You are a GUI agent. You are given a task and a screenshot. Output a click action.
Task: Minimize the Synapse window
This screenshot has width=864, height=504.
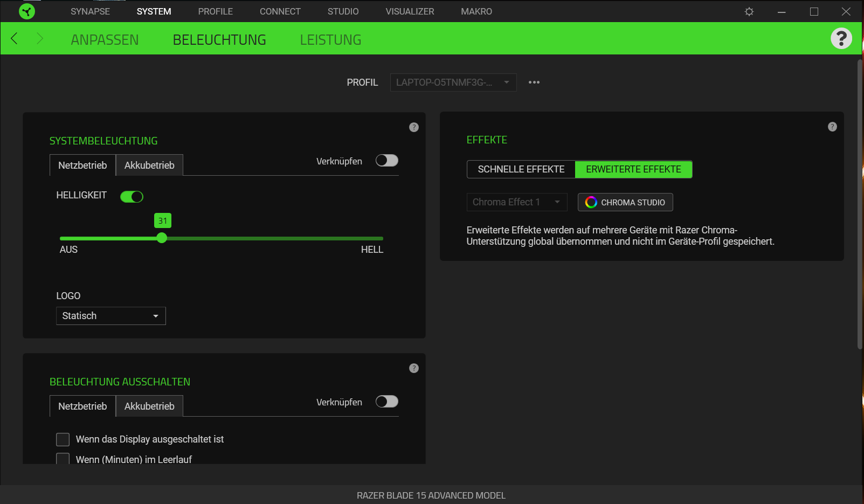782,11
